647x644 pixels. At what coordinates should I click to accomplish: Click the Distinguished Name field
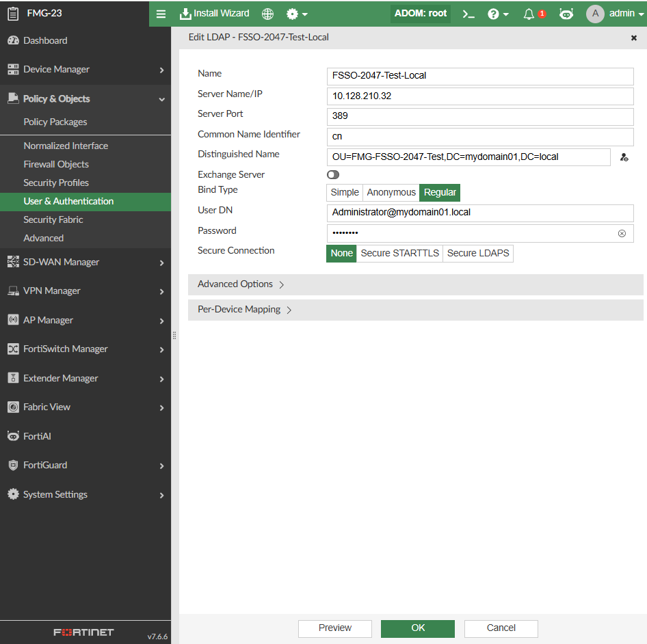point(468,157)
